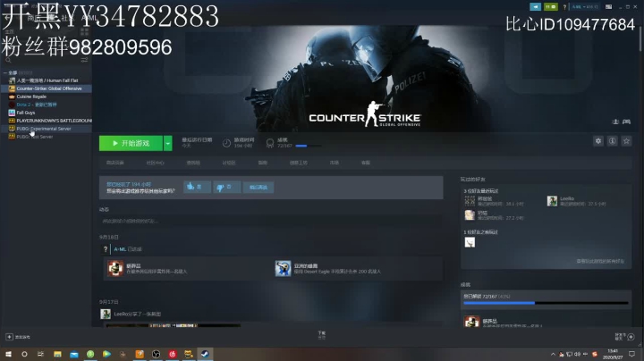Open the Desert Eagle achievement icon
Viewport: 644px width, 361px height.
click(x=283, y=268)
